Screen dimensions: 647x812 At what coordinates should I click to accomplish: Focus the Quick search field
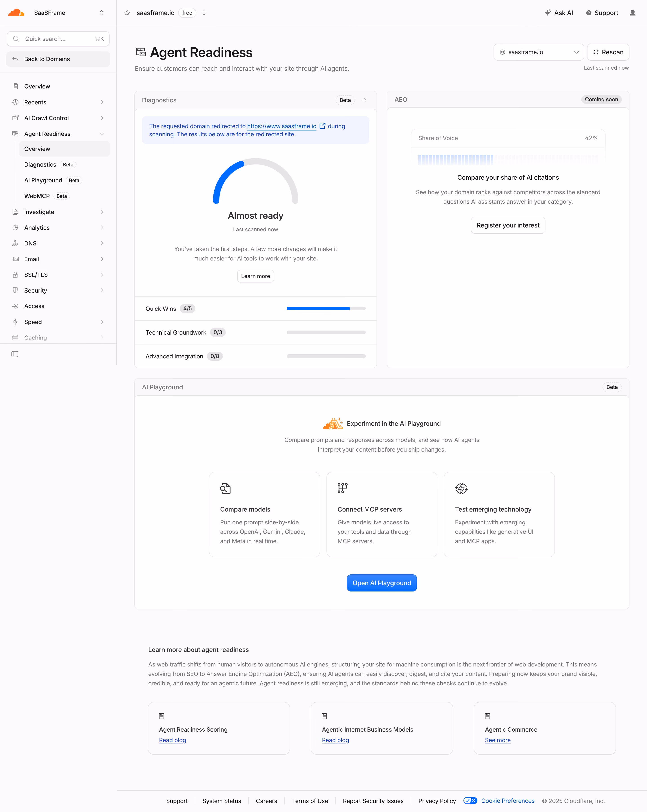(x=58, y=39)
